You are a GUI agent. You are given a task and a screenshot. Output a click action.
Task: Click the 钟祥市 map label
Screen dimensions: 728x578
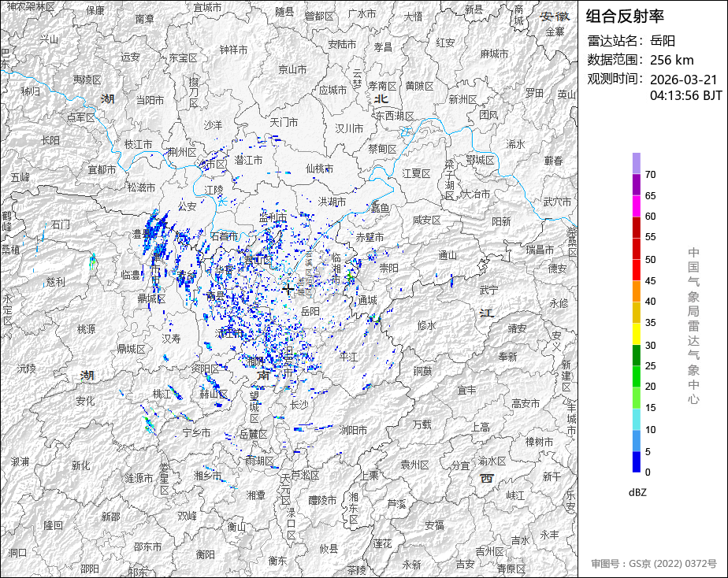[x=233, y=50]
